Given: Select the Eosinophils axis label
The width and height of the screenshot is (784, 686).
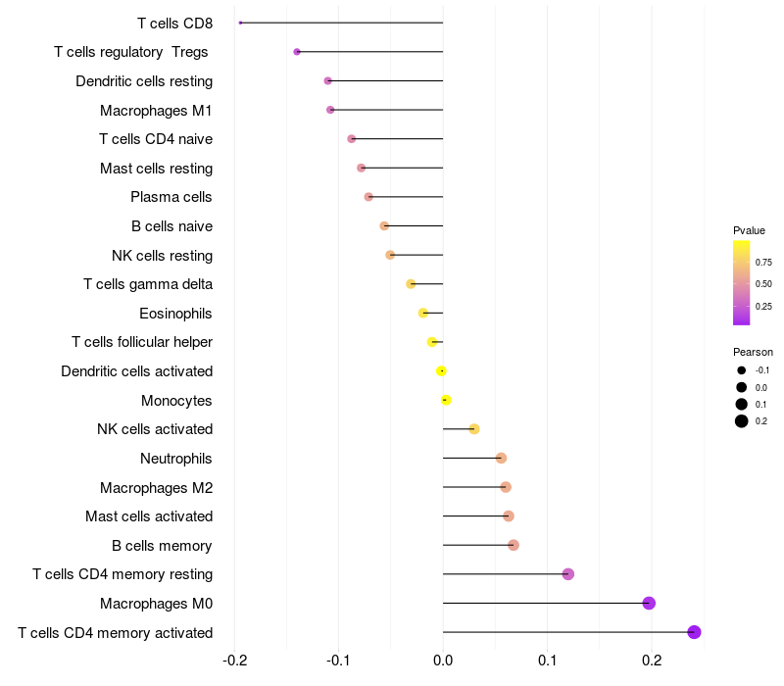Looking at the screenshot, I should pos(176,314).
